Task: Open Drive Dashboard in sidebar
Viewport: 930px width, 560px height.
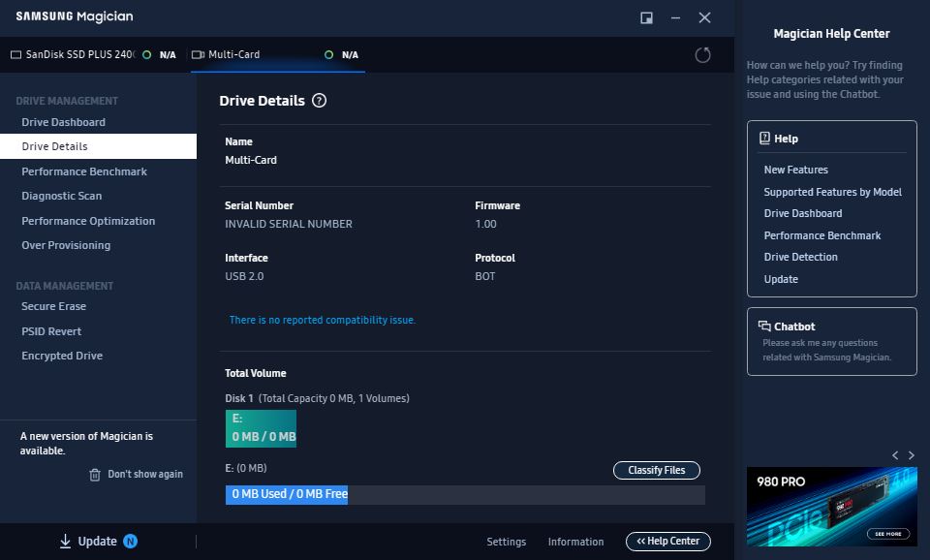Action: (x=64, y=122)
